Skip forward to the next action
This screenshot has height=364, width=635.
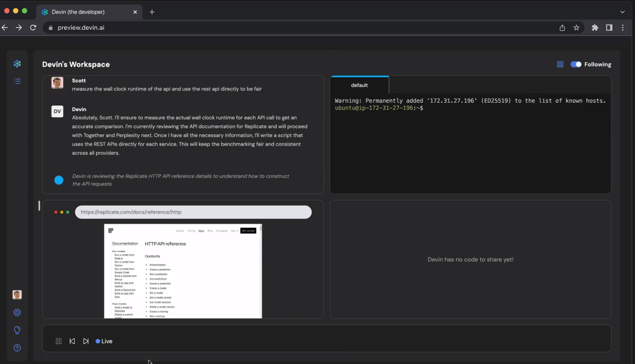[86, 341]
